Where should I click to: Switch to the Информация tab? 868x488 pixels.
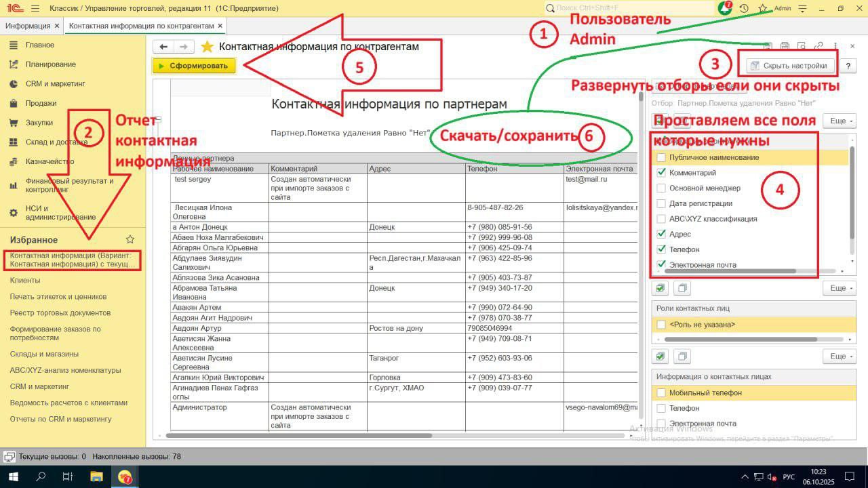coord(28,26)
